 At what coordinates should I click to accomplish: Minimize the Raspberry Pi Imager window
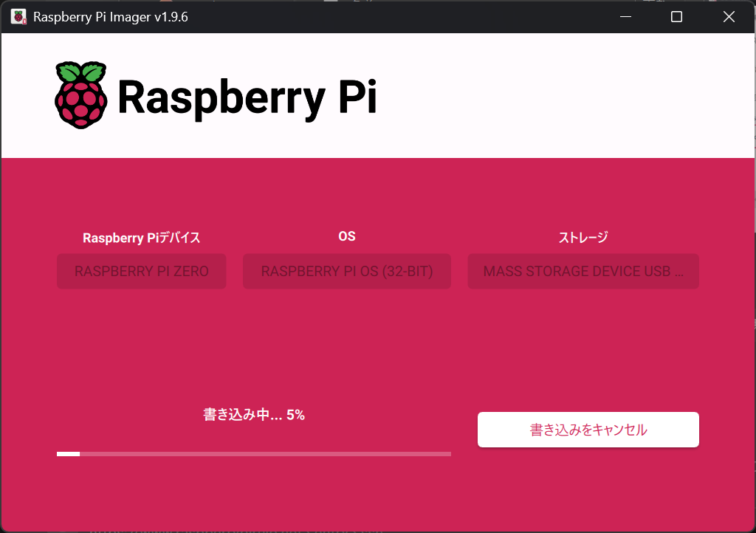[625, 16]
